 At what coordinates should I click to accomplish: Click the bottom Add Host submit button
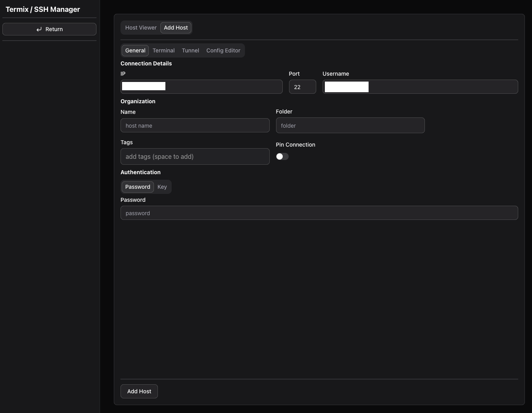coord(139,391)
